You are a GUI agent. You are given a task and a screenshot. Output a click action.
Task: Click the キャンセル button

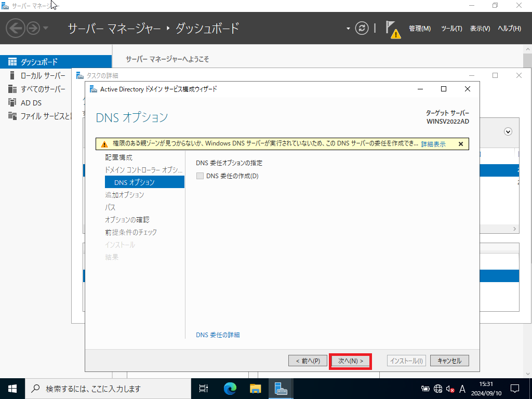point(449,361)
